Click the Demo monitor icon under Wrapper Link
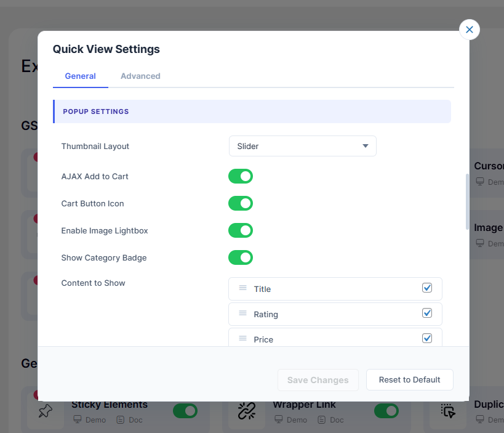This screenshot has height=433, width=504. (278, 420)
